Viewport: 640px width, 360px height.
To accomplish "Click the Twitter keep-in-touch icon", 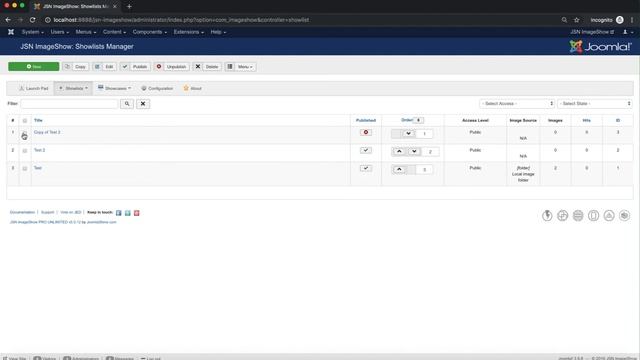I will click(x=128, y=213).
